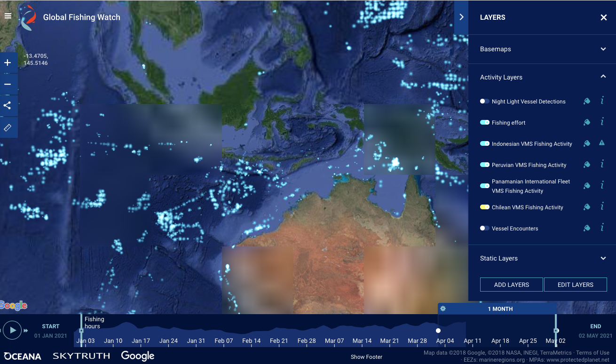Viewport: 616px width, 364px height.
Task: Click the ADD LAYERS button
Action: (x=511, y=285)
